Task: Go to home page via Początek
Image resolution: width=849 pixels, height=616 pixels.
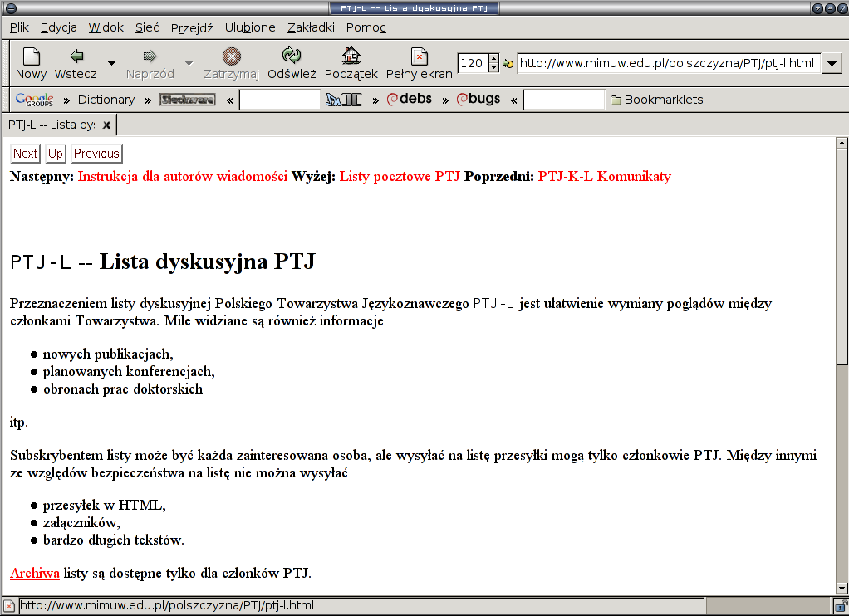Action: (x=351, y=56)
